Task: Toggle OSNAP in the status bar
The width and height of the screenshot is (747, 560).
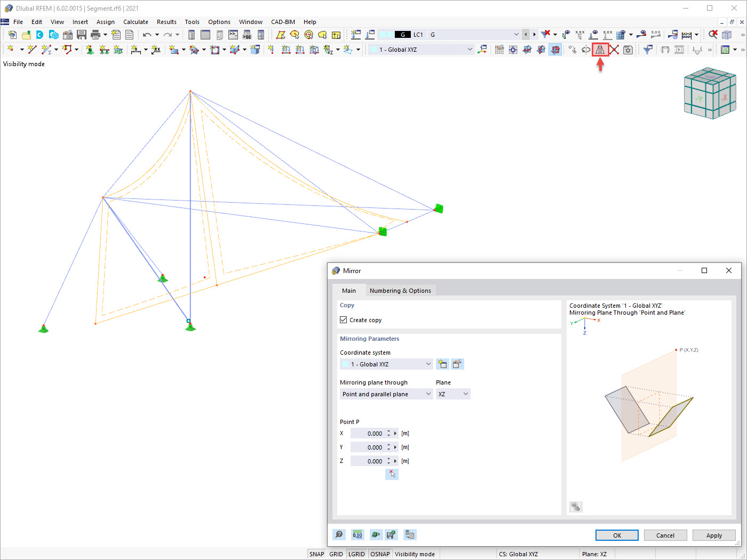Action: click(x=380, y=554)
